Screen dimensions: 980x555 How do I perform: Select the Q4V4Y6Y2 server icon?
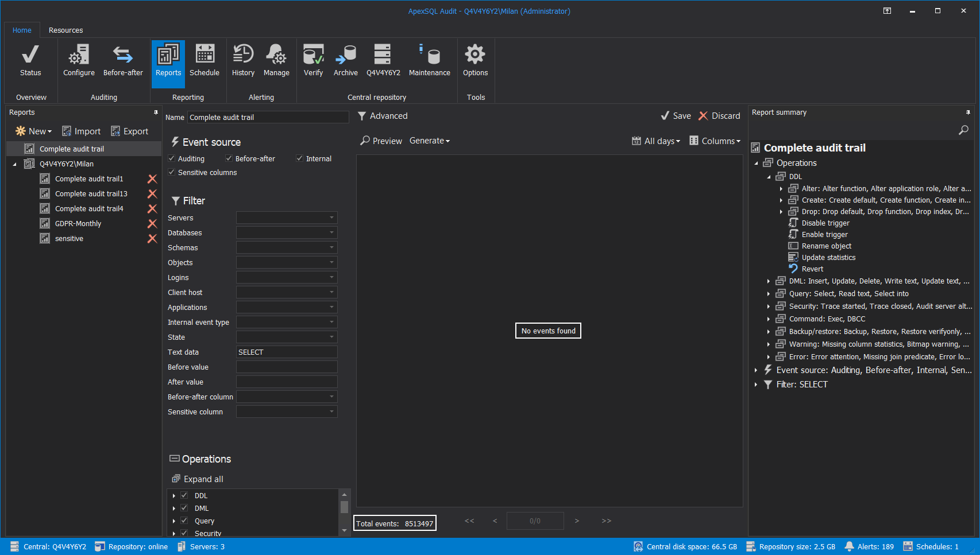(x=383, y=60)
